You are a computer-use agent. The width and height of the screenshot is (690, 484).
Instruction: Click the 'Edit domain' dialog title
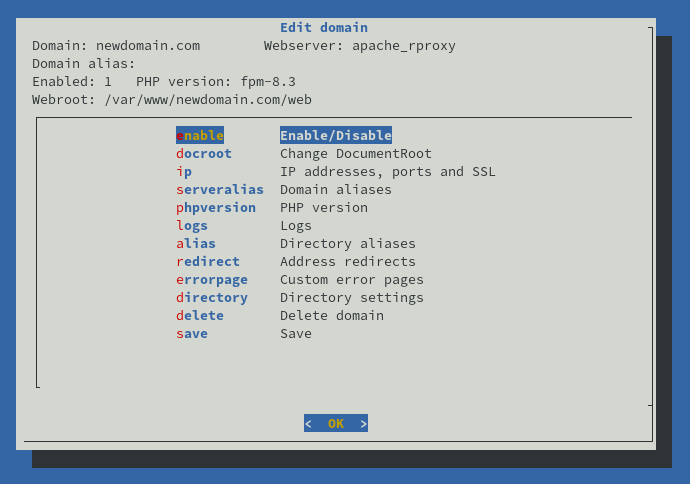(x=324, y=28)
